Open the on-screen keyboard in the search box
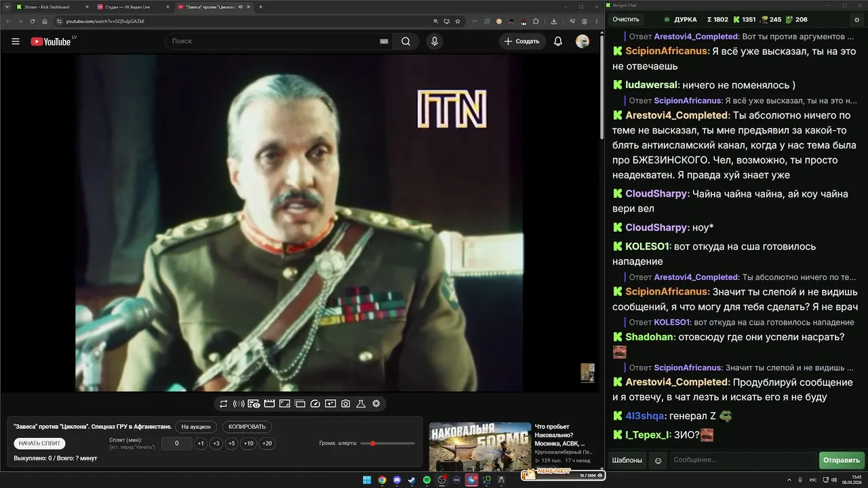The height and width of the screenshot is (488, 868). click(x=384, y=41)
